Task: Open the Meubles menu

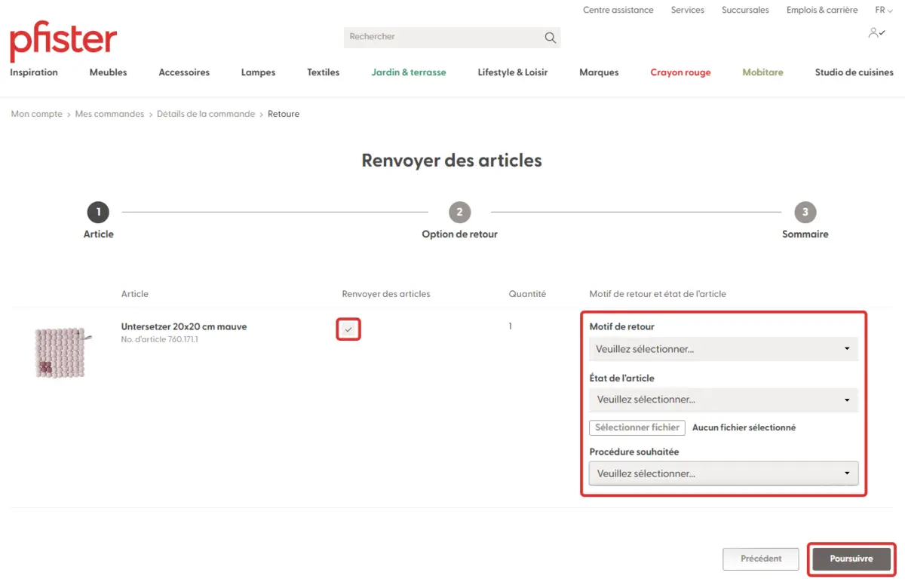Action: click(108, 72)
